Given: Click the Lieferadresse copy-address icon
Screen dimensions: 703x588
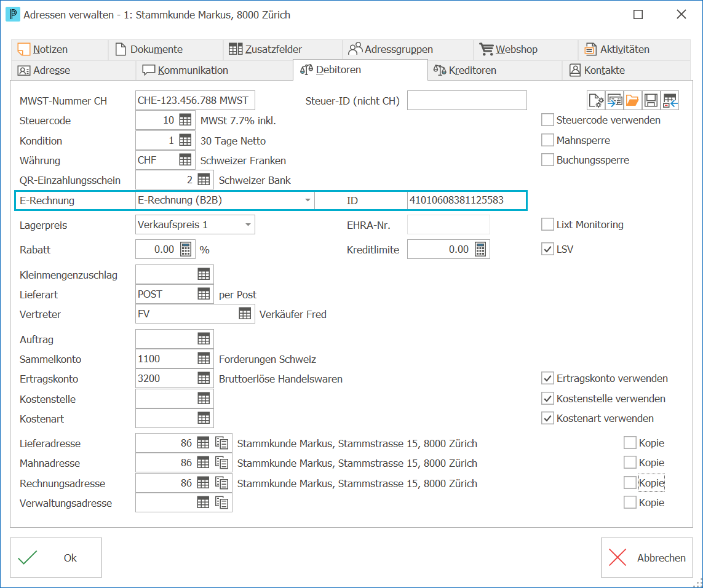Looking at the screenshot, I should (222, 443).
